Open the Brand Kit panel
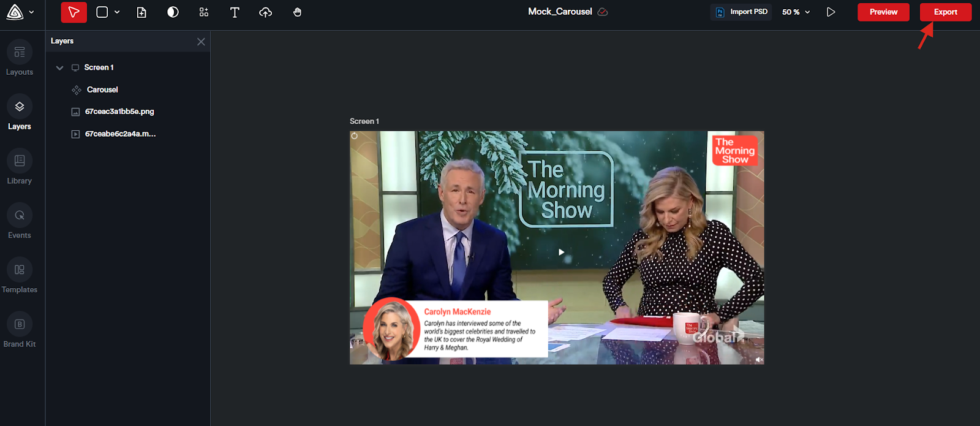 click(20, 330)
